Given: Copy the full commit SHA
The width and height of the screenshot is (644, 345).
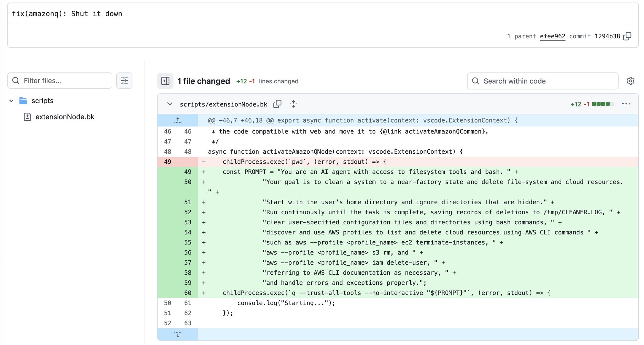Looking at the screenshot, I should [x=627, y=36].
